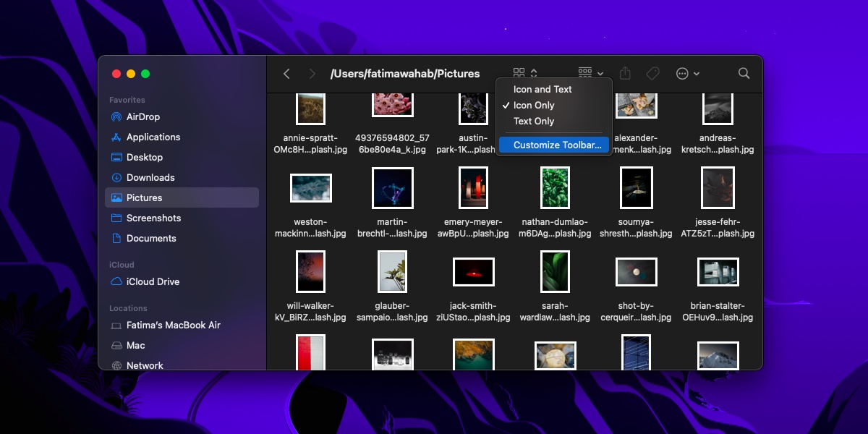Select the jesse-fehr image thumbnail

(x=718, y=188)
